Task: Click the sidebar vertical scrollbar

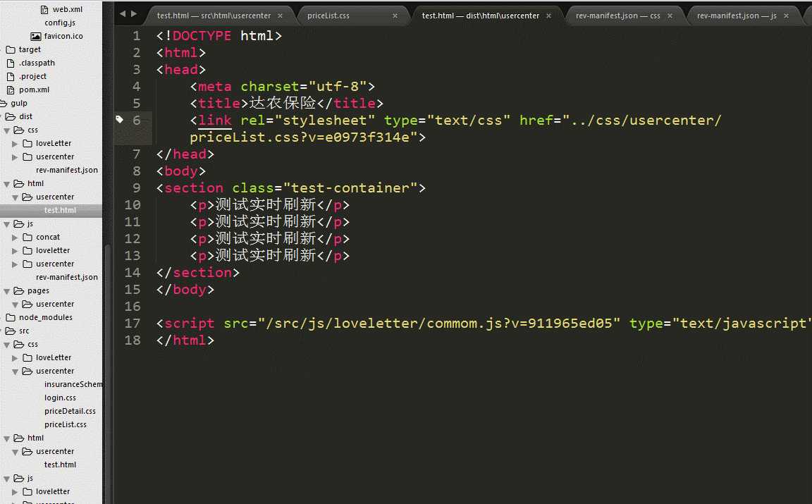Action: point(108,373)
